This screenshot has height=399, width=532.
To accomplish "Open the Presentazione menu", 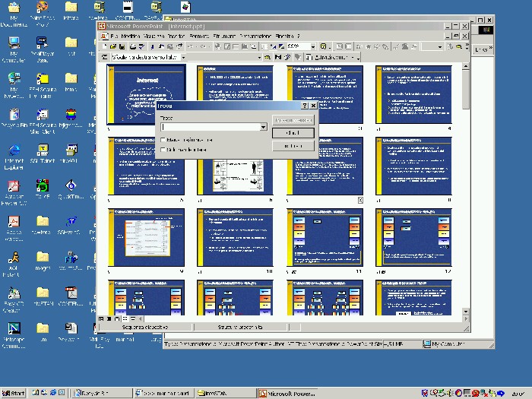I will (255, 36).
